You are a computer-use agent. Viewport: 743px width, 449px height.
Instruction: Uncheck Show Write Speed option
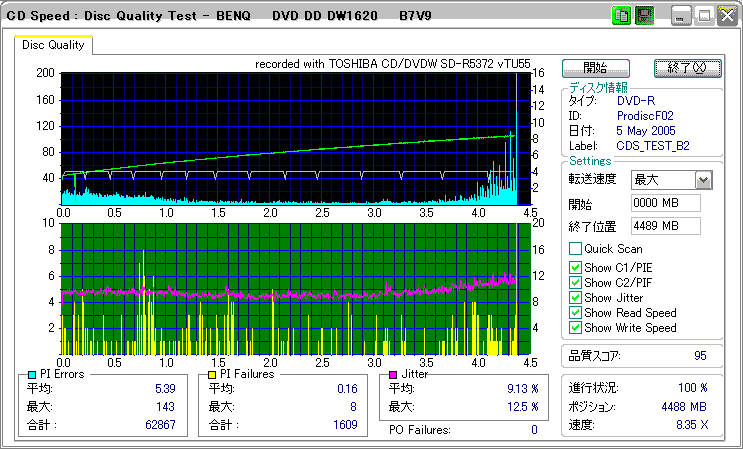[x=575, y=328]
